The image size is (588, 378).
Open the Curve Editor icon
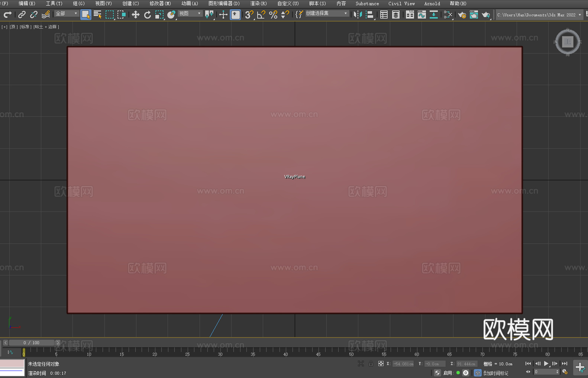click(421, 14)
